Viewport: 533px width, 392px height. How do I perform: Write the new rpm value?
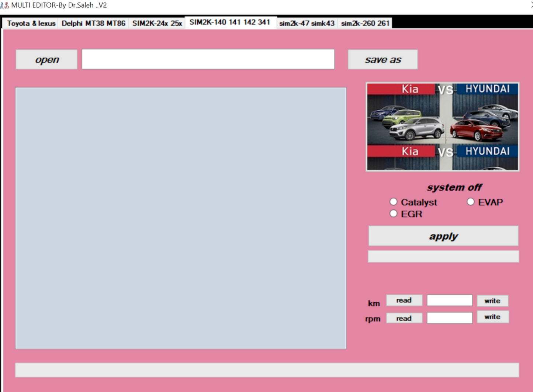[492, 316]
